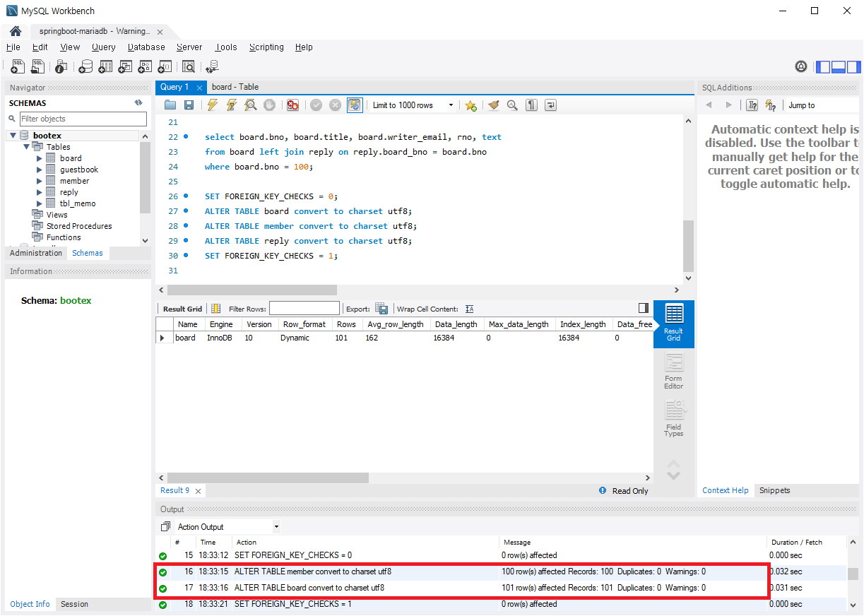Toggle left sidebar panel visibility
The height and width of the screenshot is (616, 864).
pos(823,67)
